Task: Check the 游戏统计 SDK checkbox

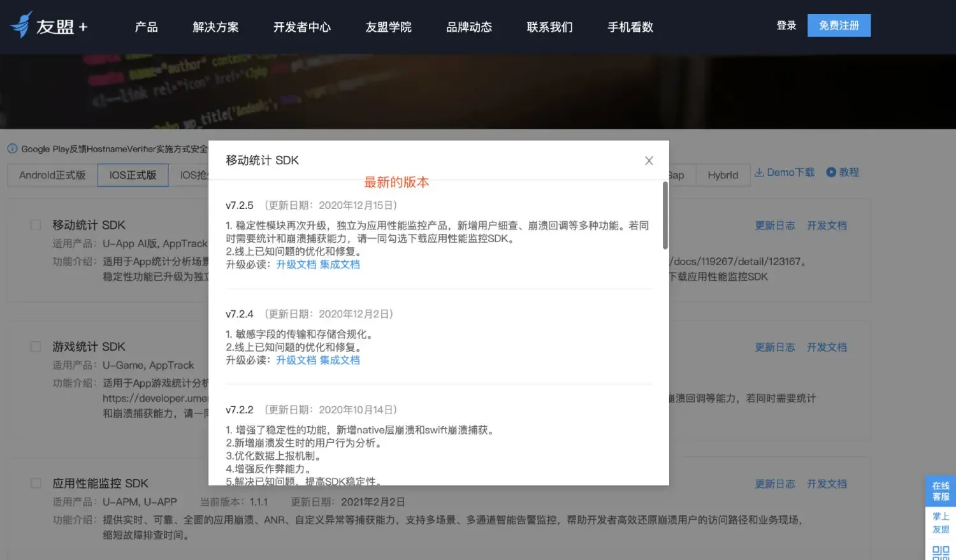Action: 36,346
